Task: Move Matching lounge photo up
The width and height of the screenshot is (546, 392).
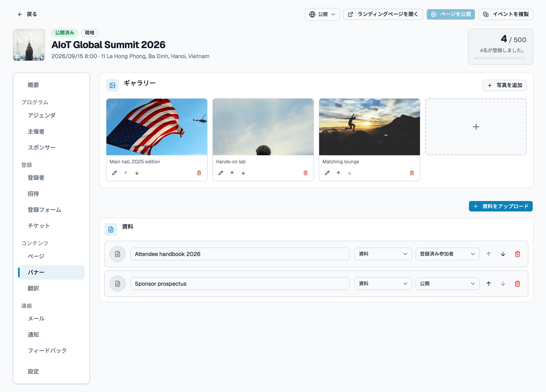Action: click(338, 173)
